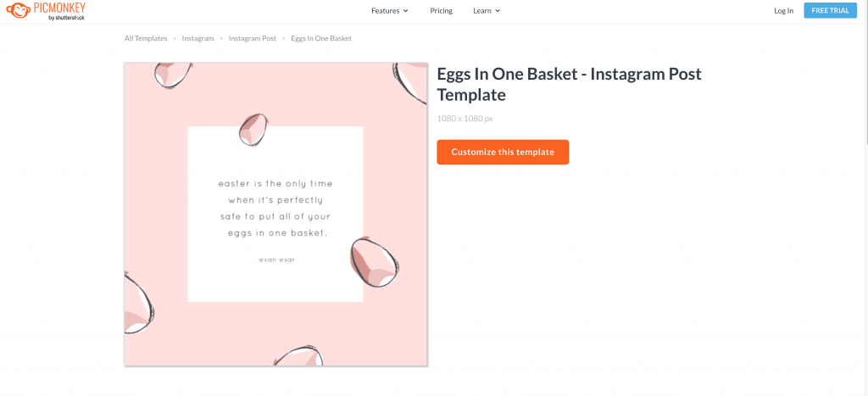Click the Log In link
Screen dimensions: 868x396
[x=783, y=10]
